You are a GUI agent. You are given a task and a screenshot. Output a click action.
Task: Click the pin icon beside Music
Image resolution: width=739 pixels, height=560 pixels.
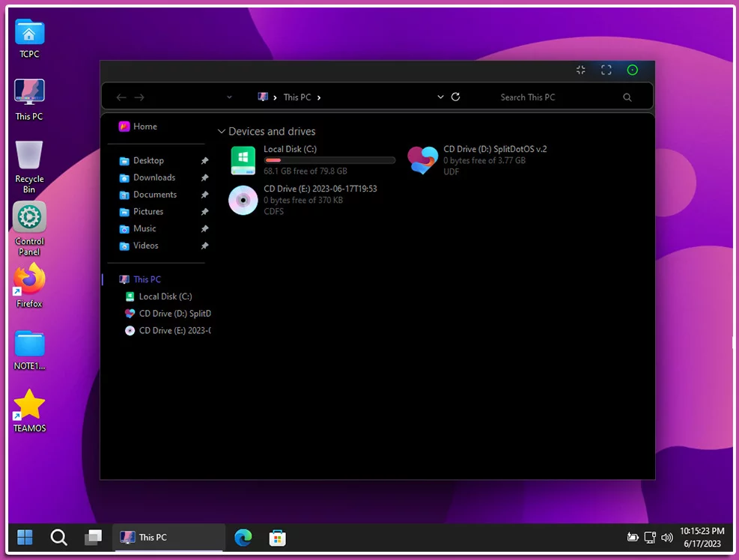click(204, 228)
